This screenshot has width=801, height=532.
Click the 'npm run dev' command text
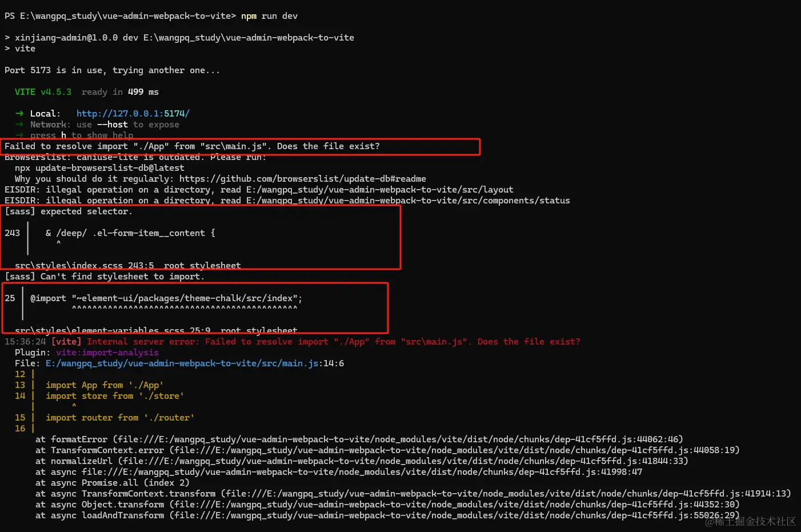(269, 16)
